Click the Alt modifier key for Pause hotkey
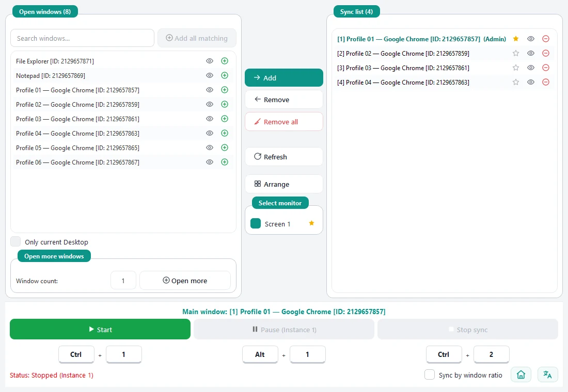Screen dimensions: 568x392 [260, 354]
